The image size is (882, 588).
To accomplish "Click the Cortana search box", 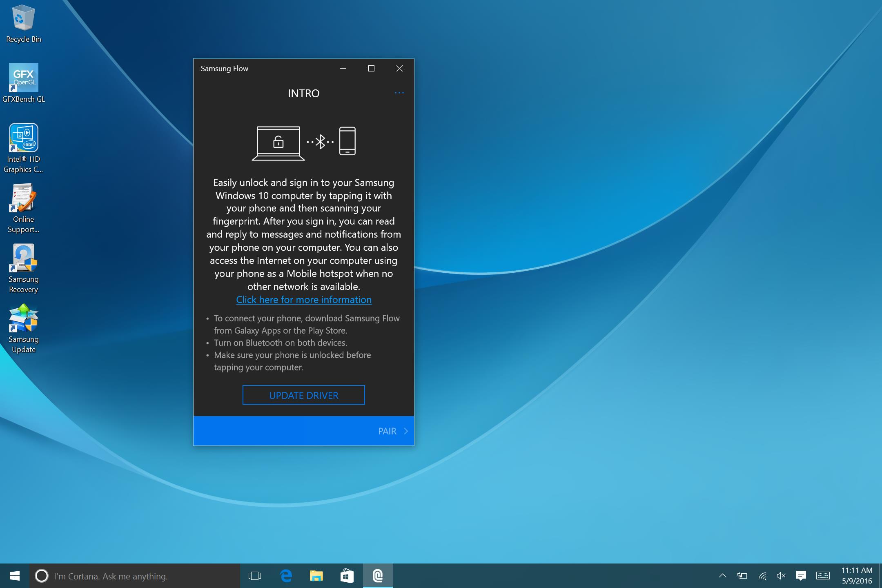I will pyautogui.click(x=135, y=576).
